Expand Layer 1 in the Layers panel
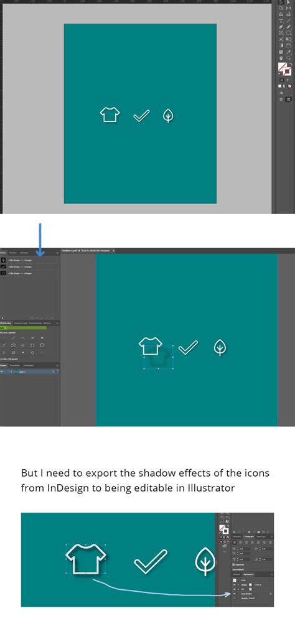This screenshot has width=295, height=644. coord(11,371)
